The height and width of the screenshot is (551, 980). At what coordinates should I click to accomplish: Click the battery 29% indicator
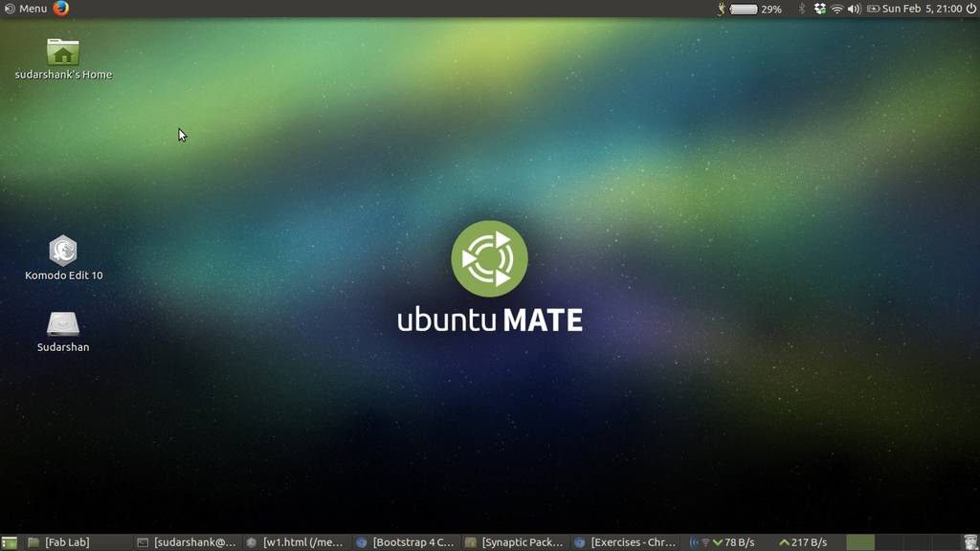click(756, 10)
